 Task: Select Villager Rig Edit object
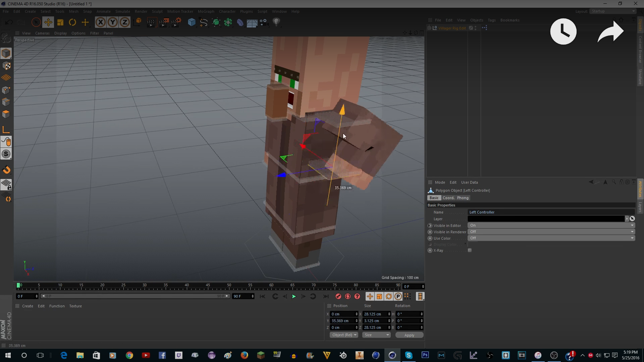click(x=452, y=28)
